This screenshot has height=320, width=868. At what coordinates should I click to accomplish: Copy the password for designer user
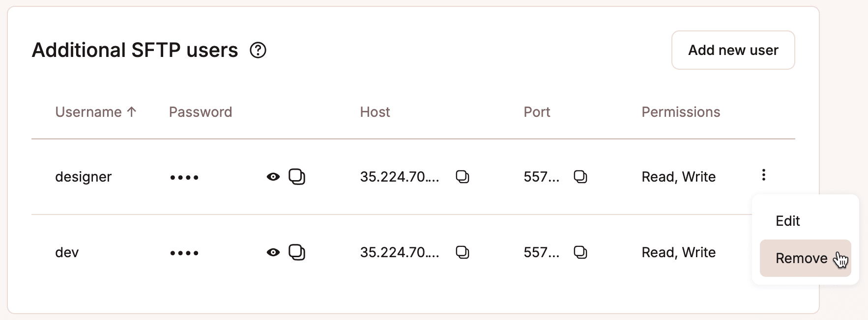click(297, 177)
